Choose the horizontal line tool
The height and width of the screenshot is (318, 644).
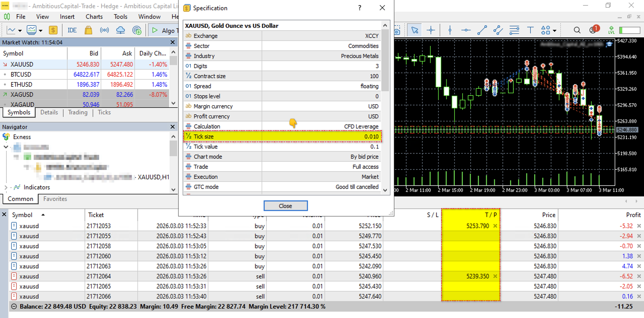[x=466, y=30]
